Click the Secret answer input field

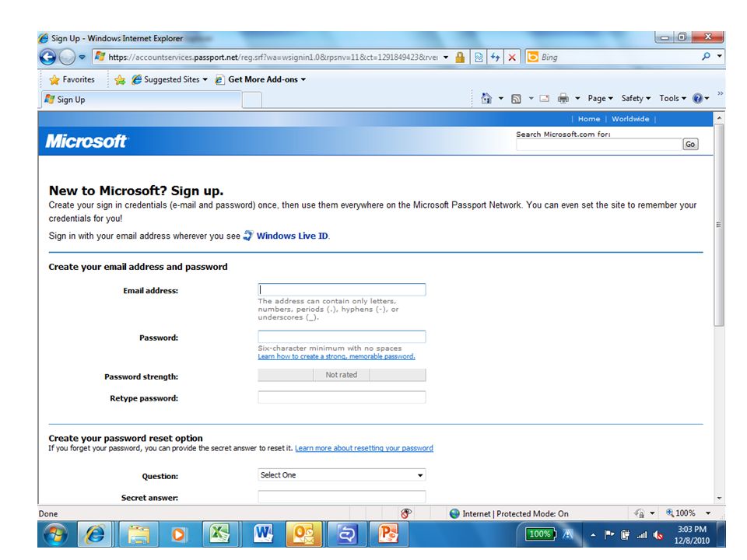[342, 497]
